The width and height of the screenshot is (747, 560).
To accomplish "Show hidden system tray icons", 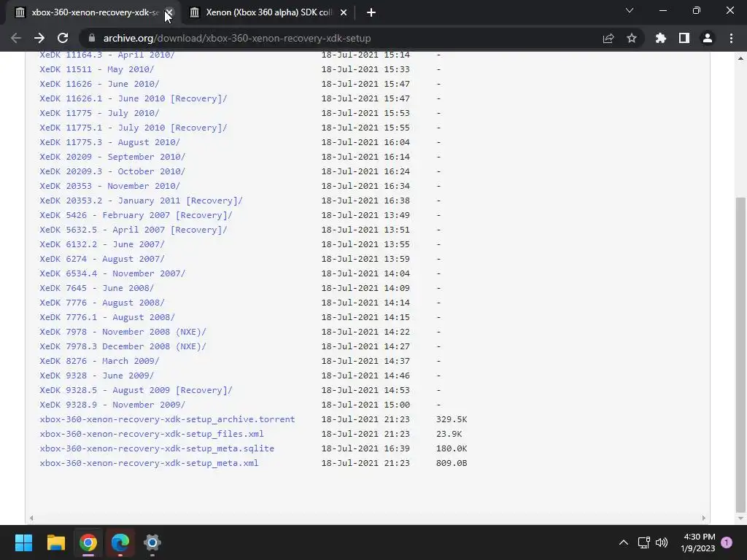I will tap(623, 542).
